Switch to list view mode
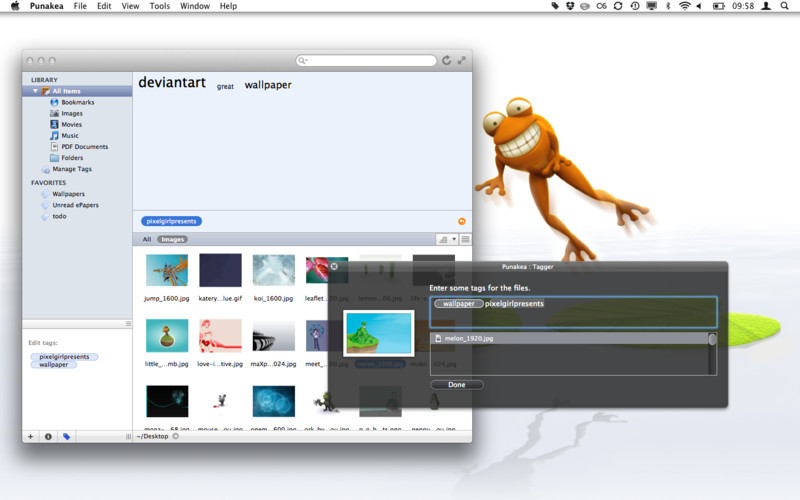 click(465, 240)
